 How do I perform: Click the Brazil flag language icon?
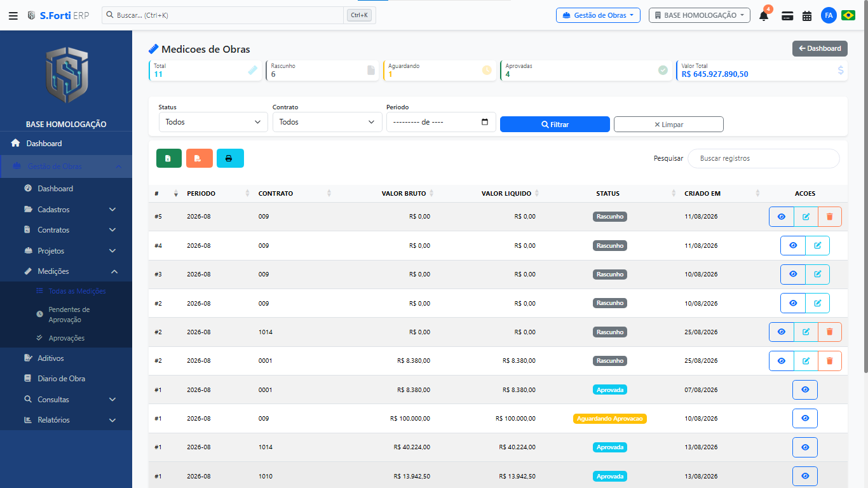click(848, 15)
